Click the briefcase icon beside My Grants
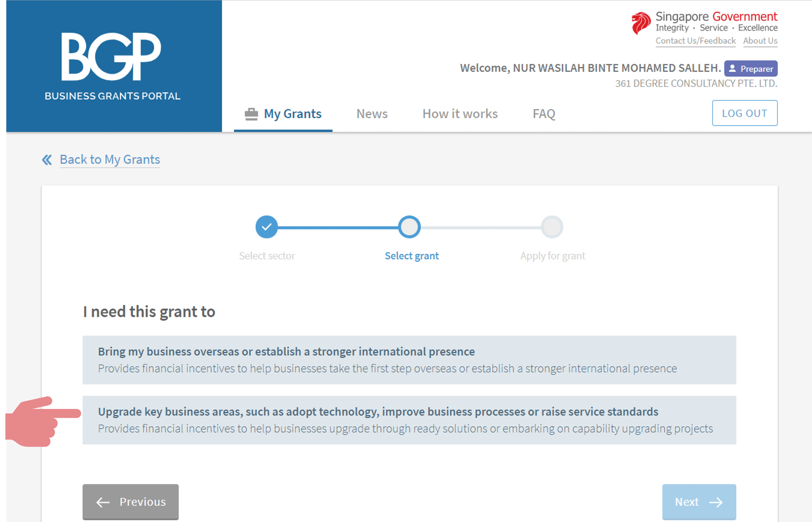The image size is (812, 522). [251, 114]
